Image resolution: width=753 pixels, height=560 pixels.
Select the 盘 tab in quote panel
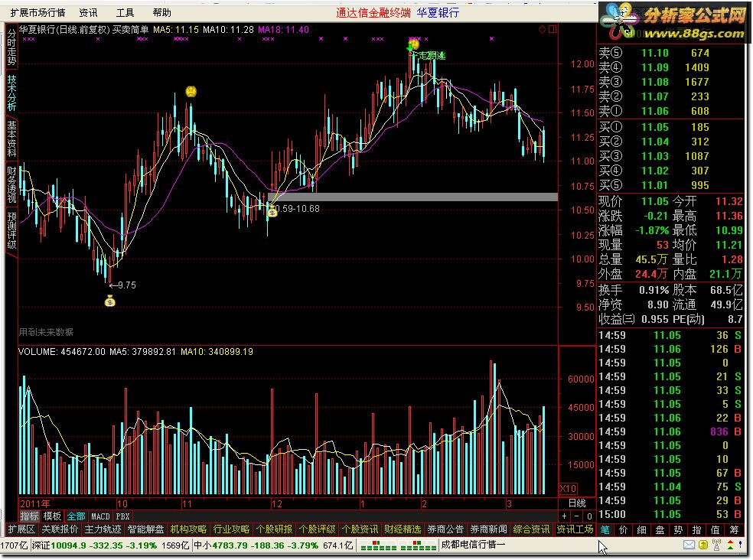point(660,529)
